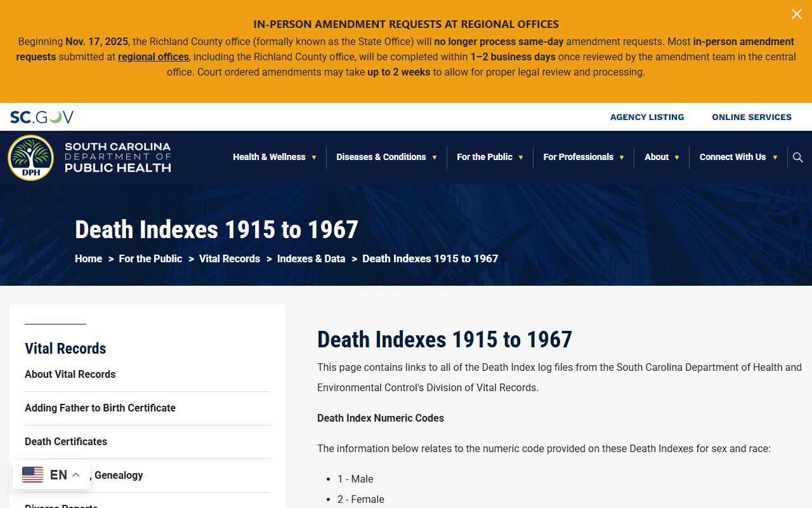Open Connect With Us menu
Image resolution: width=812 pixels, height=508 pixels.
(x=733, y=157)
